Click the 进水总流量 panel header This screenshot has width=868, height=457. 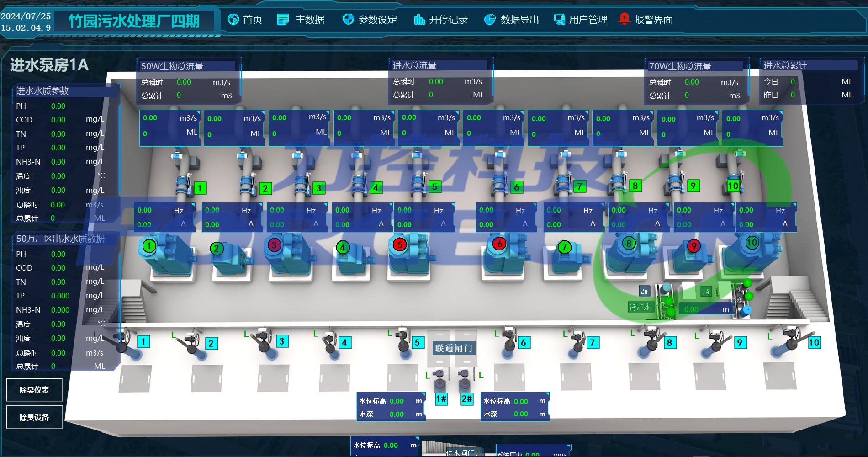pos(439,66)
